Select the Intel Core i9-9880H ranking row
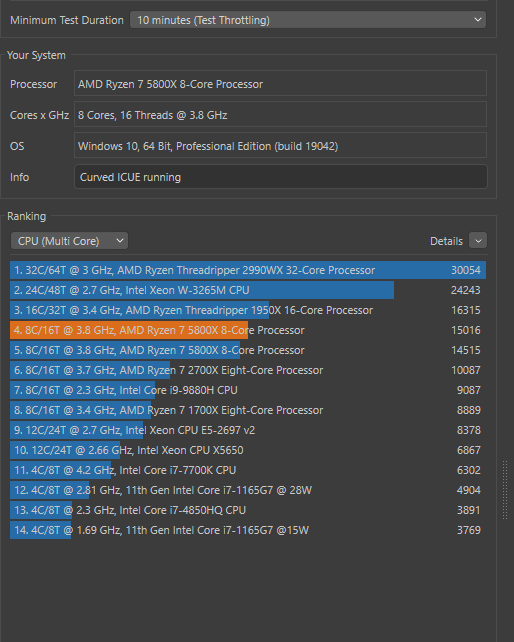 click(248, 390)
